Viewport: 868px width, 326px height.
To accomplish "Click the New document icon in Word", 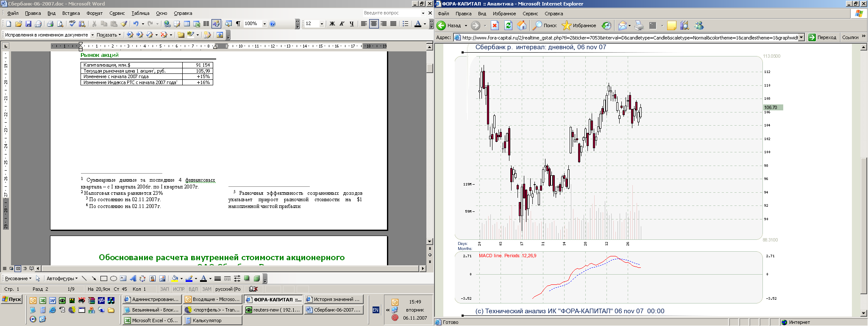I will click(8, 24).
